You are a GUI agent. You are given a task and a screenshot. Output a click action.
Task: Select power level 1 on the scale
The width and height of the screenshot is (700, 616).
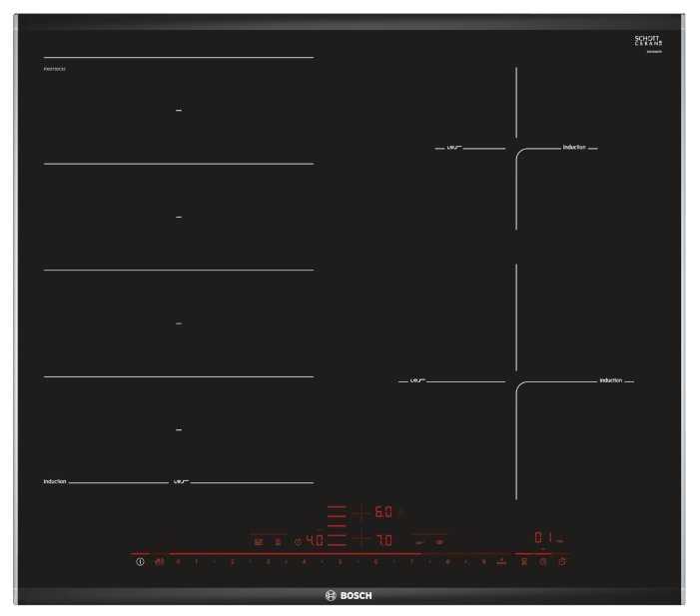click(x=197, y=562)
